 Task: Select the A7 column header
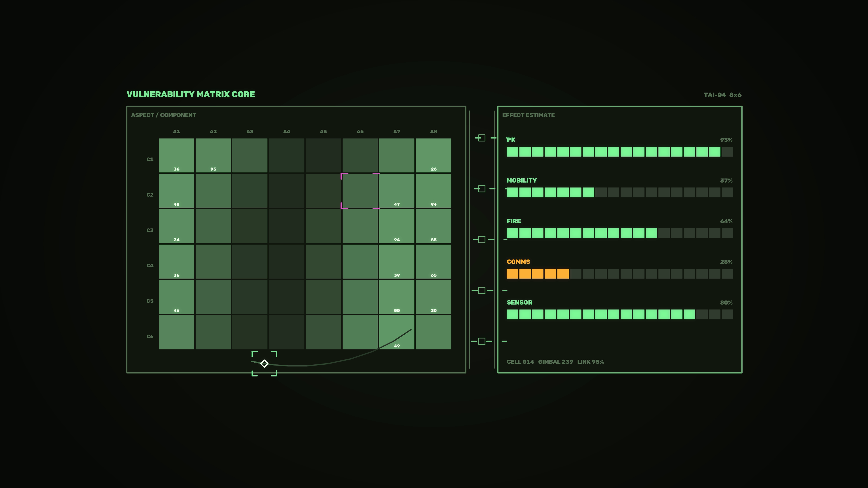pos(397,132)
